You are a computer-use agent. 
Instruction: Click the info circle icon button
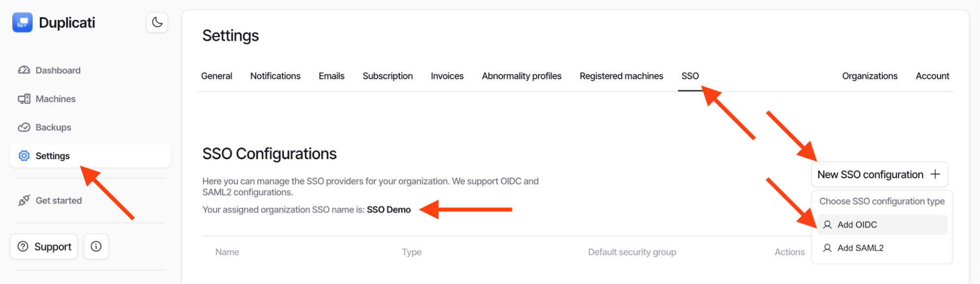[x=96, y=246]
